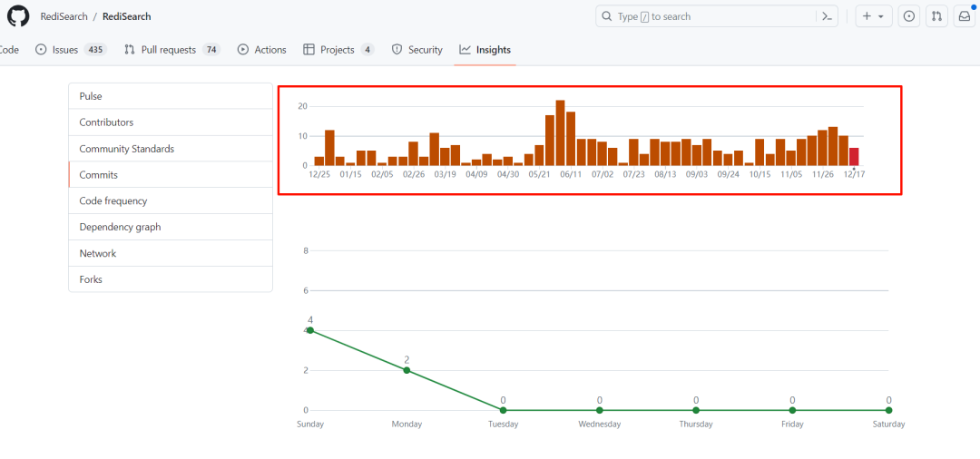Select the red 12/17 week bar
980x459 pixels.
[x=854, y=157]
